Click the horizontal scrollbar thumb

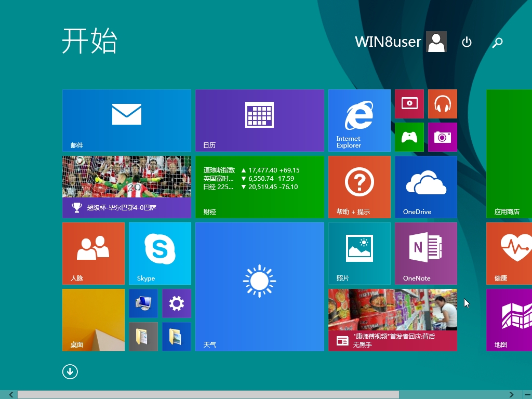point(208,395)
